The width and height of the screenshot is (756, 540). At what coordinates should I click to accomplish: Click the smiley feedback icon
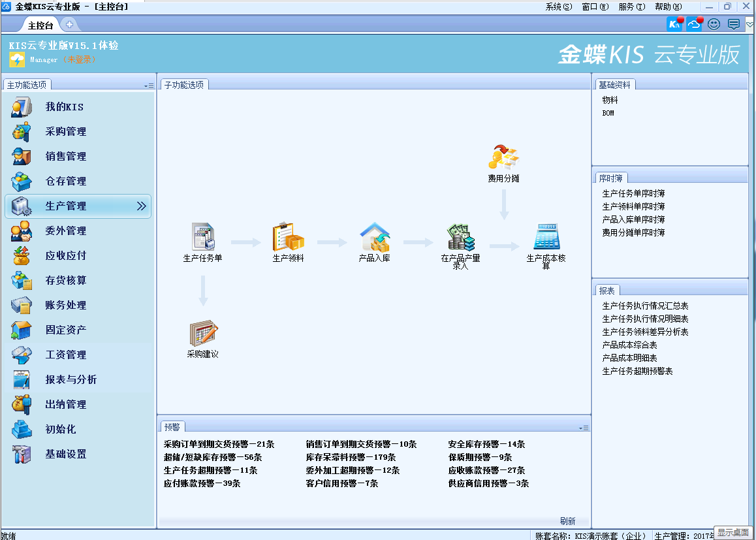point(714,24)
